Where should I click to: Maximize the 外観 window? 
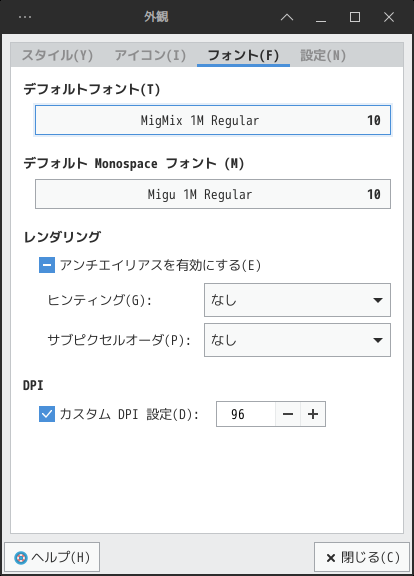pos(355,17)
